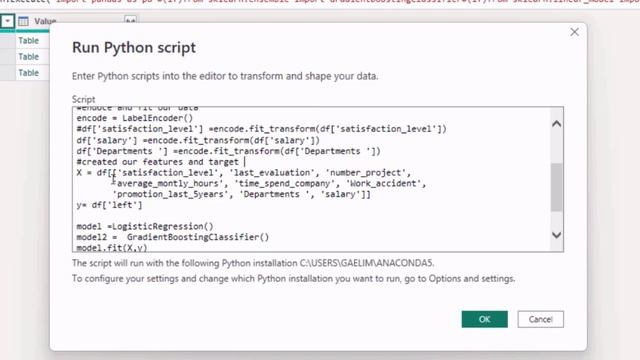
Task: Click the line 'model2 = GradientBoostingClassifier()'
Action: [173, 237]
